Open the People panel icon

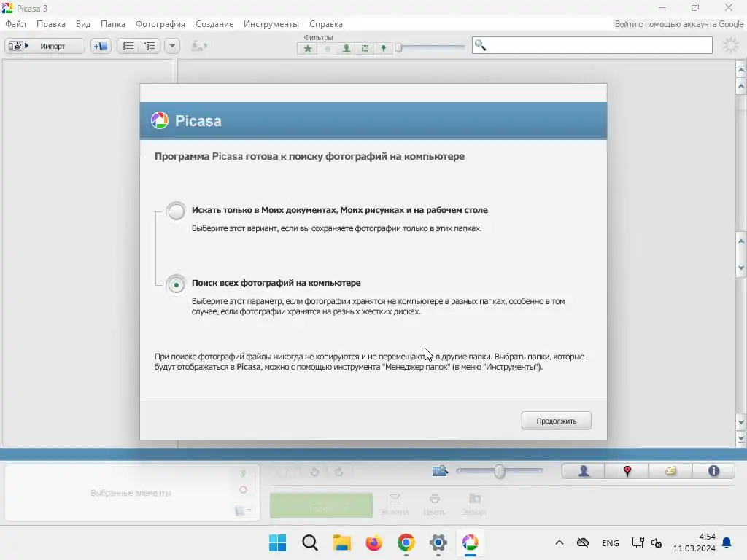pos(584,471)
